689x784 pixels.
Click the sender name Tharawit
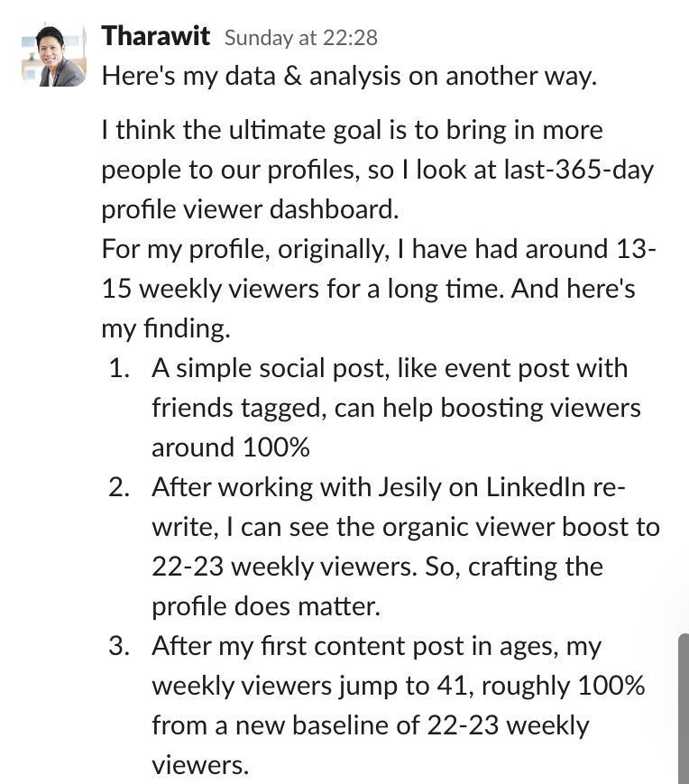155,36
